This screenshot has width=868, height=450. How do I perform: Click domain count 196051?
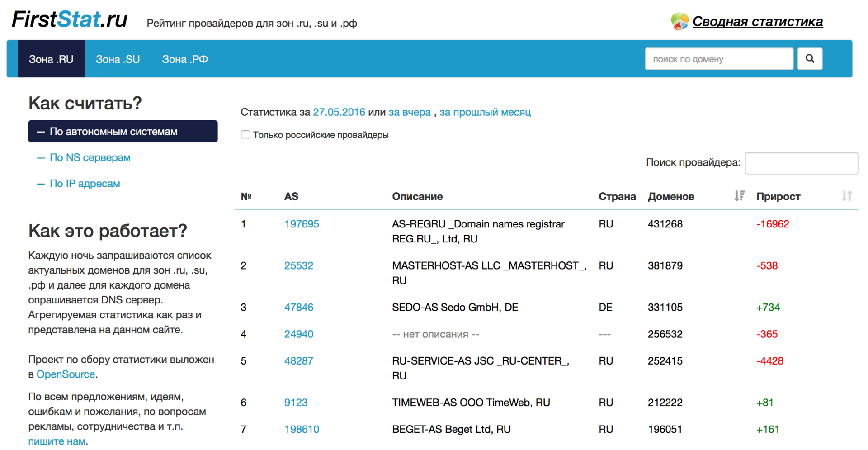pyautogui.click(x=665, y=429)
